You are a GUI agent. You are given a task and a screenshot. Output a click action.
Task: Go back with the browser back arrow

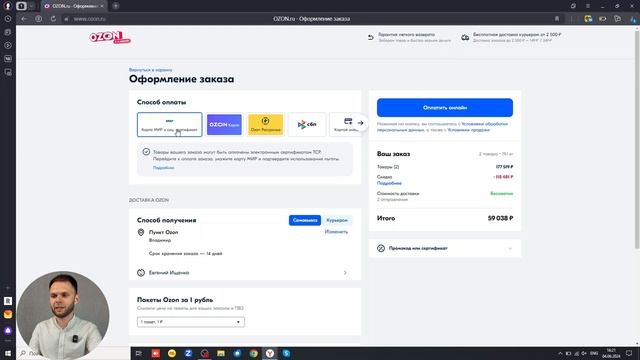coord(24,19)
